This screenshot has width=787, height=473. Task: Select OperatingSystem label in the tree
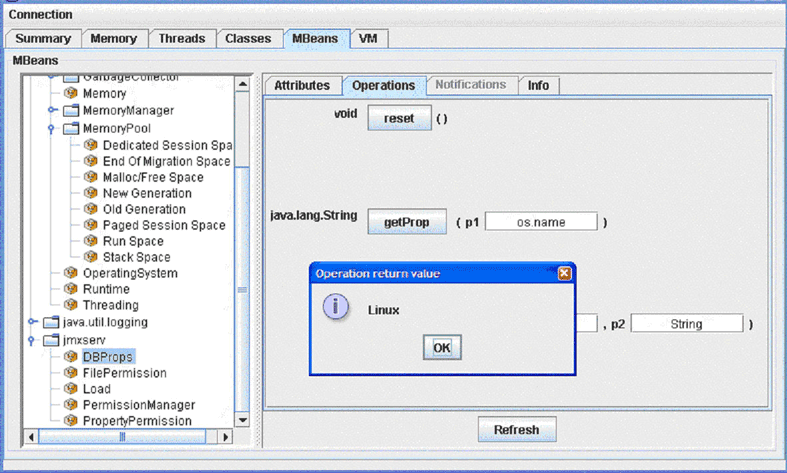130,273
